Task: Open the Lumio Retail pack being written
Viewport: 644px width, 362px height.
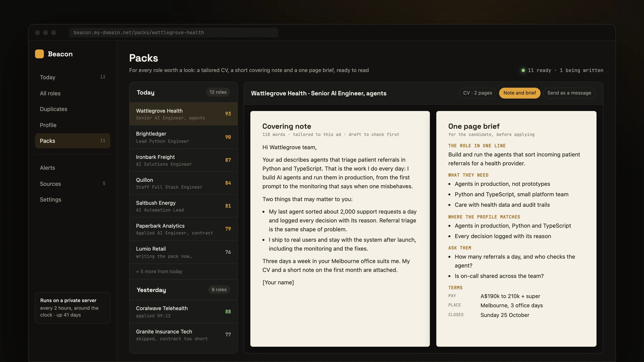Action: point(183,252)
